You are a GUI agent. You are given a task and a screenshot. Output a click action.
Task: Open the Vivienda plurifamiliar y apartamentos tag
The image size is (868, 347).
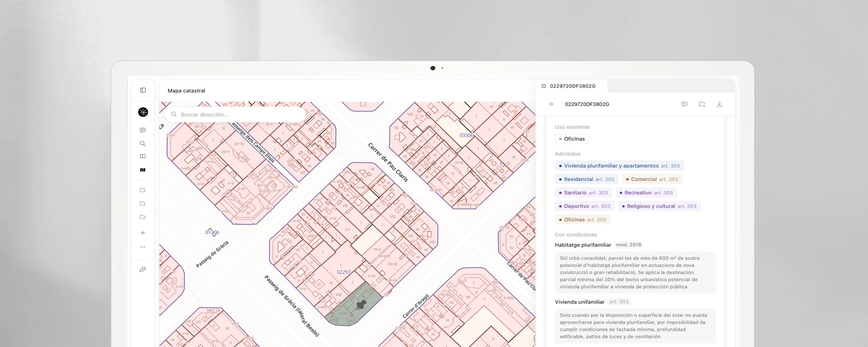point(619,166)
